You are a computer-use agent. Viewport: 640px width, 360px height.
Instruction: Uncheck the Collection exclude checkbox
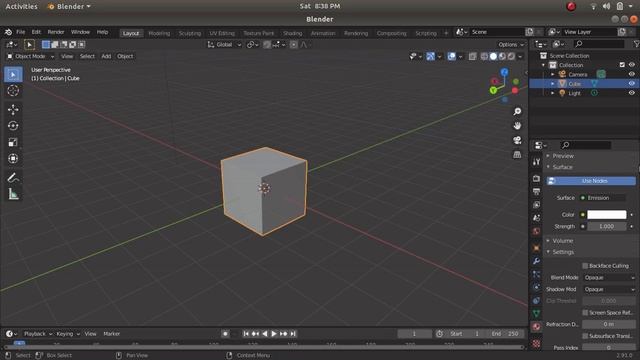click(x=622, y=65)
